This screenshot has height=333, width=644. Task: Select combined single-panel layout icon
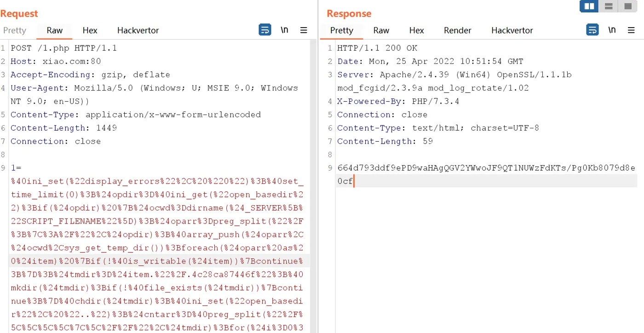627,6
